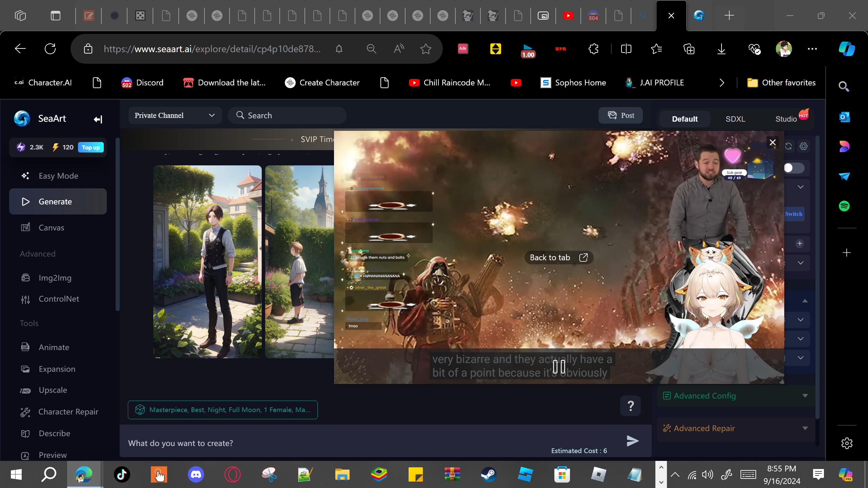Open the Sophos Home bookmark
Viewport: 868px width, 488px height.
(x=573, y=83)
